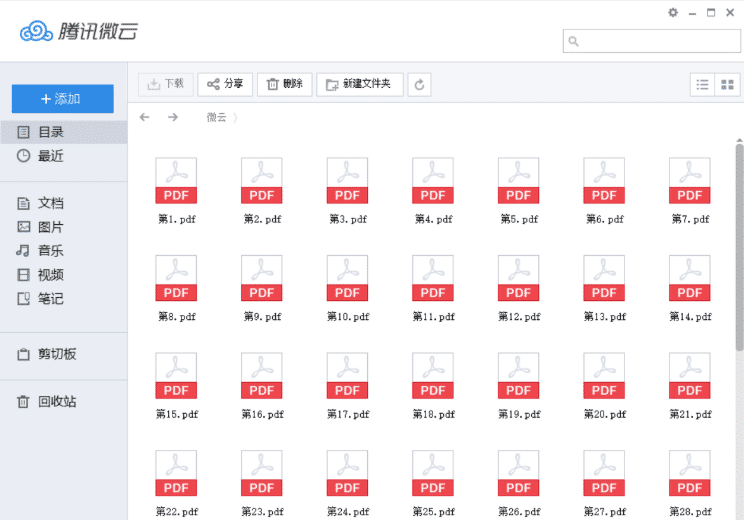Select file 第16.pdf icon

pos(261,376)
